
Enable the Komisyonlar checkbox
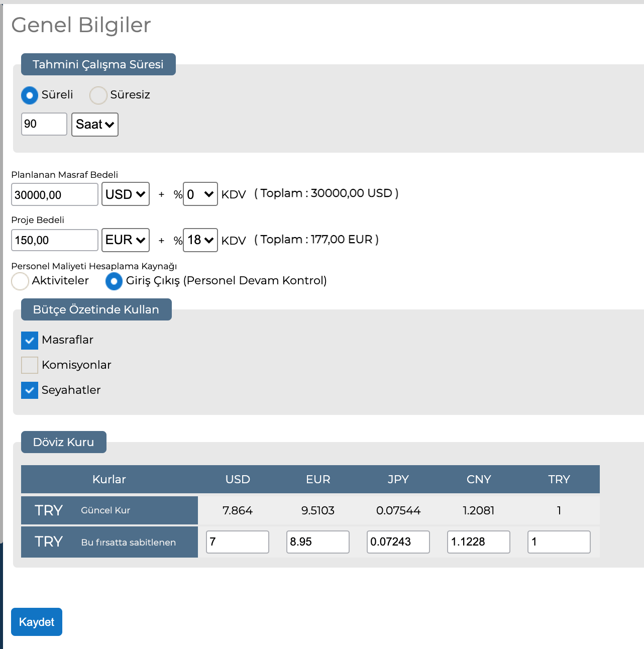[x=30, y=365]
